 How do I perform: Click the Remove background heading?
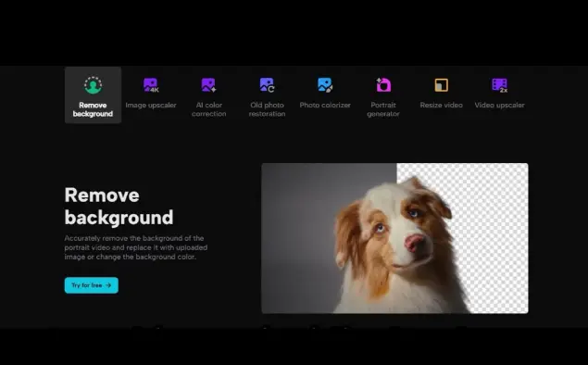coord(119,206)
